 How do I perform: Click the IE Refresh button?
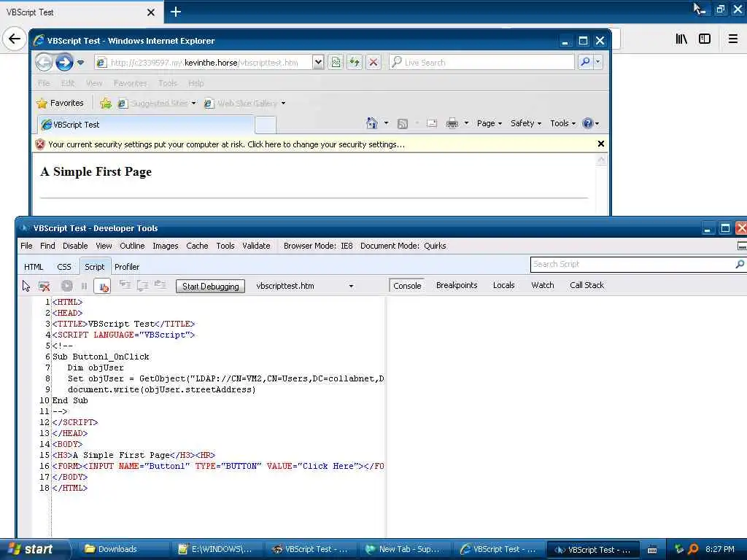click(355, 63)
